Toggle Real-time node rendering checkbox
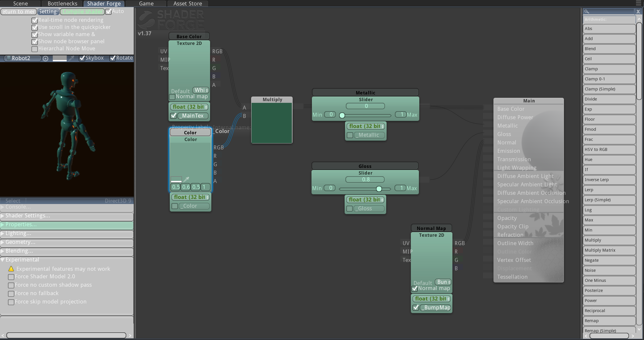Screen dimensions: 644x340 pos(35,20)
